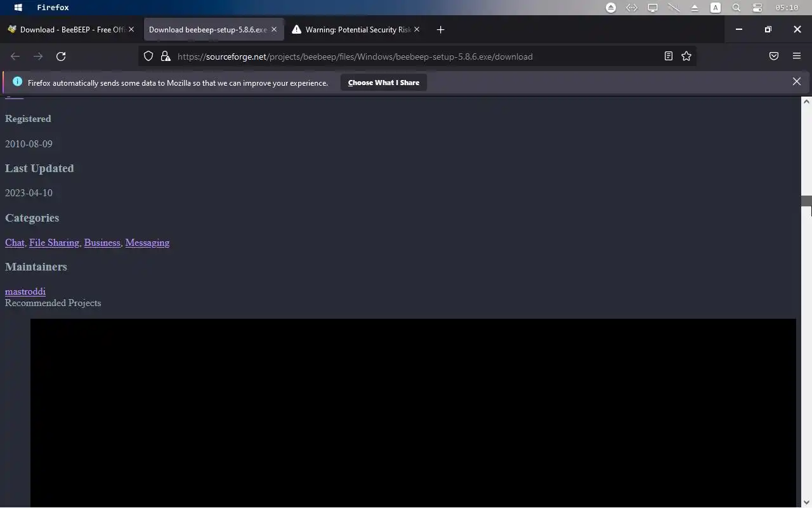Click the '2010-08-09' registered date
Viewport: 812px width, 508px height.
click(29, 144)
